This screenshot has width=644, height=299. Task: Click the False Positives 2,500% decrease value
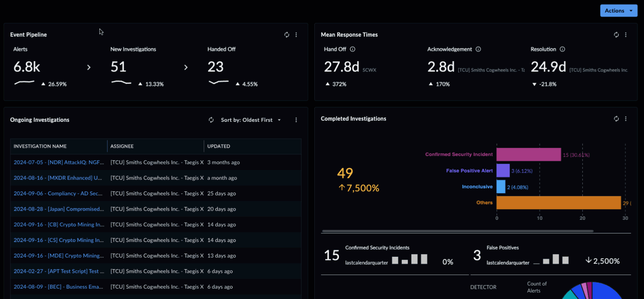[x=603, y=261]
